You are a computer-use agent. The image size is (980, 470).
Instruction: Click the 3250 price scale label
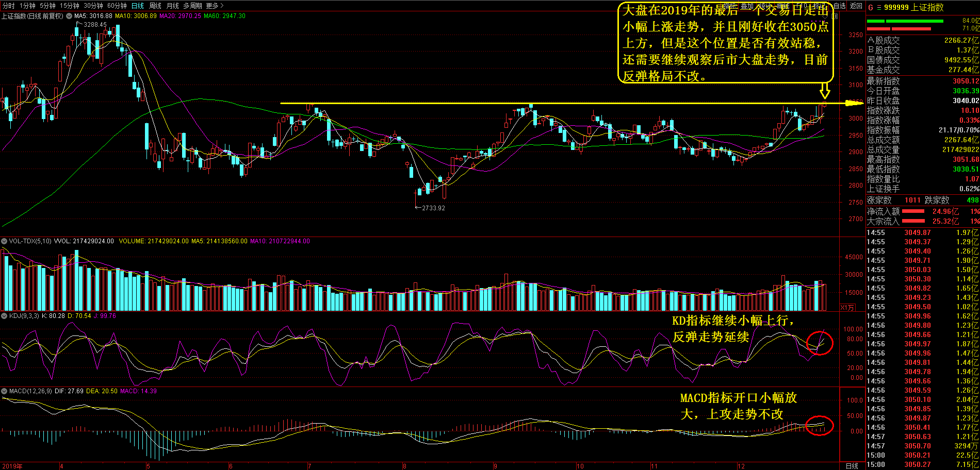tap(855, 35)
